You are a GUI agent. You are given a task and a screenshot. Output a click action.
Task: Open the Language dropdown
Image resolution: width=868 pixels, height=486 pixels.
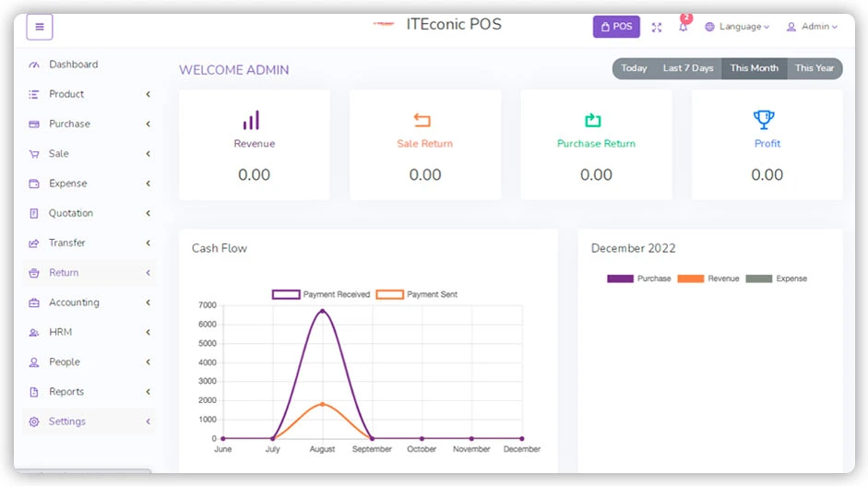click(737, 27)
